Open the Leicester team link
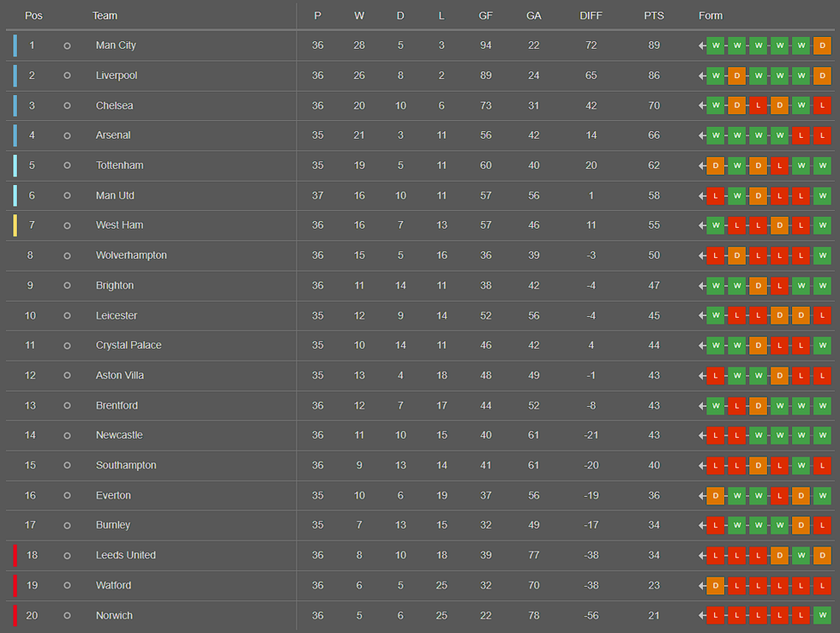The height and width of the screenshot is (633, 840). (116, 316)
